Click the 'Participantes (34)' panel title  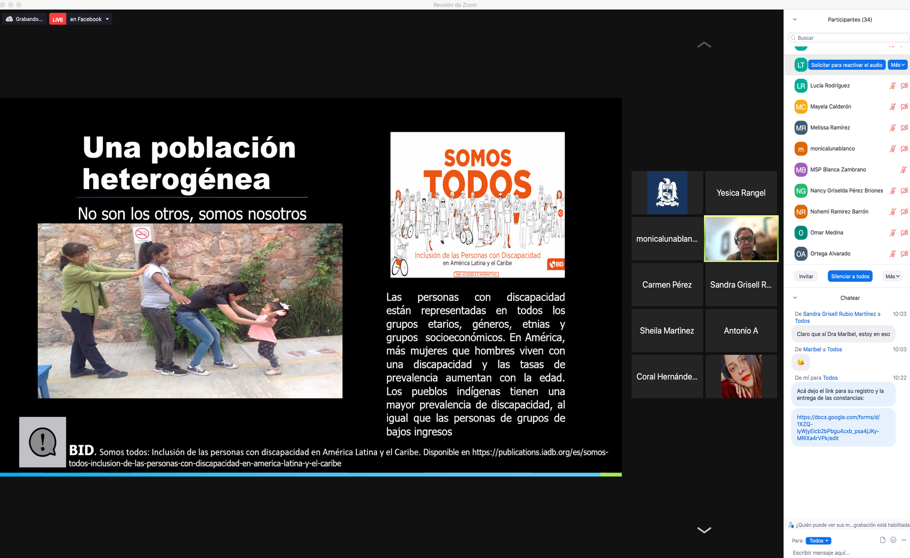850,20
